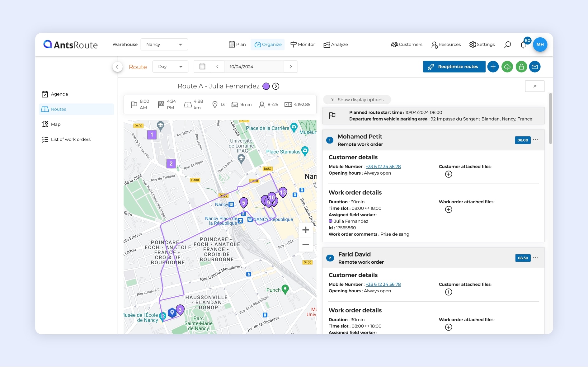
Task: Switch to the Monitor tab
Action: point(303,45)
